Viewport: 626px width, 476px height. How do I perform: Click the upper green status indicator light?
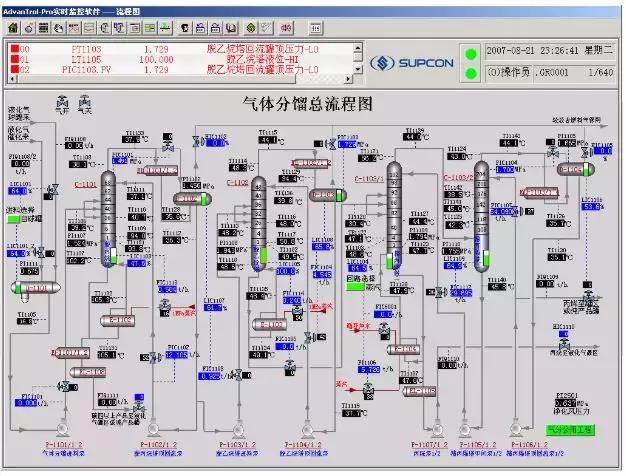[471, 54]
